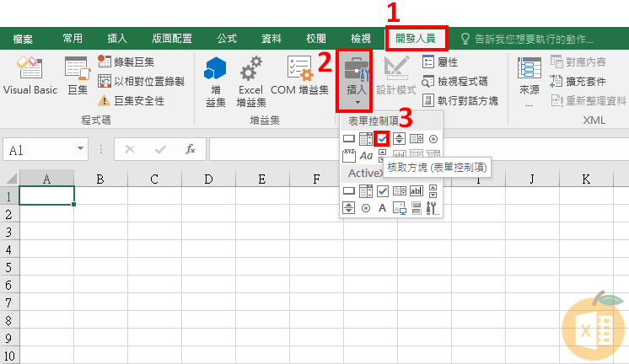Screen dimensions: 629x364
Task: Insert ActiveX Scroll Bar control
Action: (x=433, y=190)
